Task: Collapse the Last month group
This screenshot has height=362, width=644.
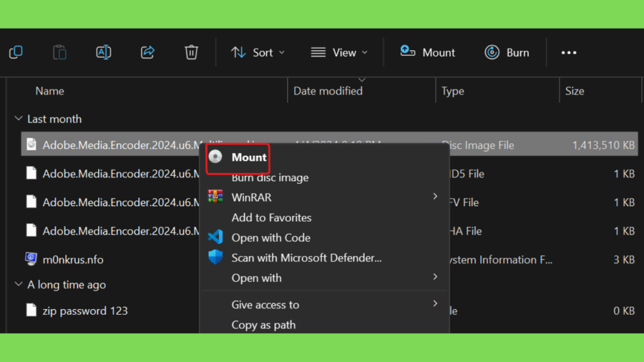Action: point(18,119)
